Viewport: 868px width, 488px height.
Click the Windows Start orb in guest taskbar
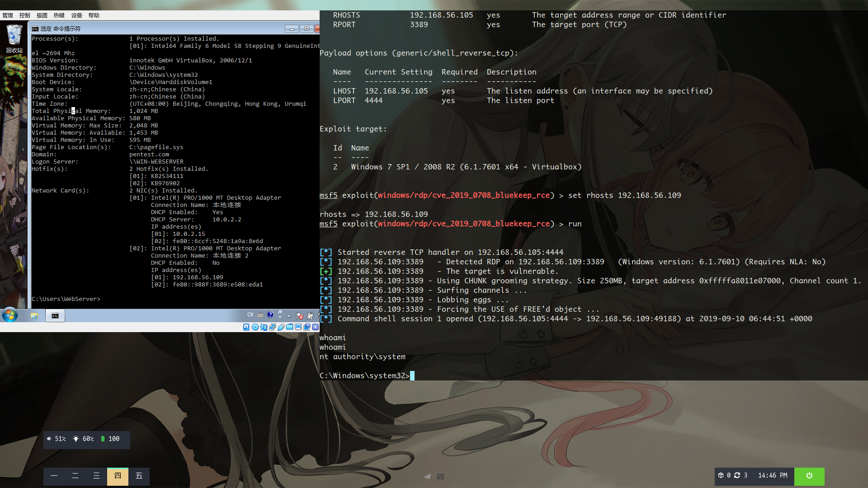9,315
